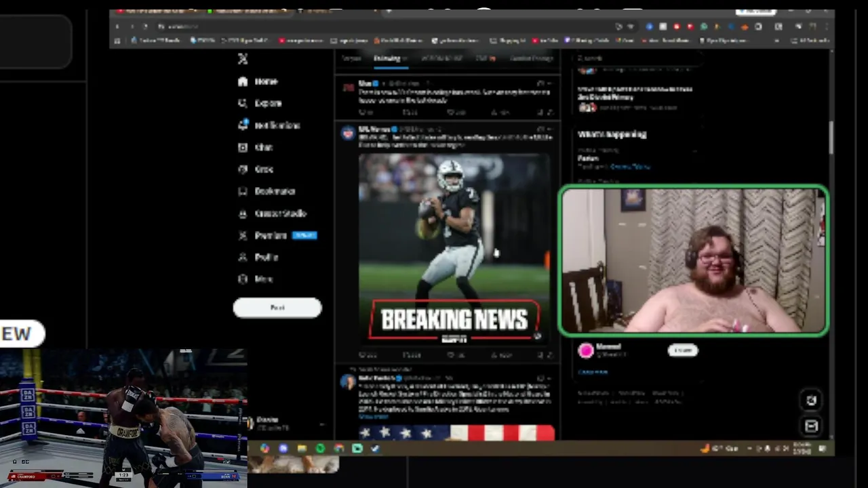868x488 pixels.
Task: Switch to the For you timeline tab
Action: [351, 58]
